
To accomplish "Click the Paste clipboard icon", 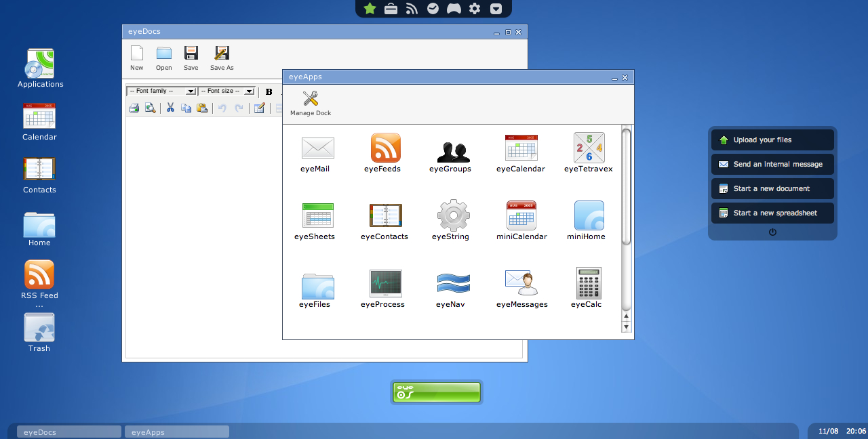I will click(x=201, y=108).
